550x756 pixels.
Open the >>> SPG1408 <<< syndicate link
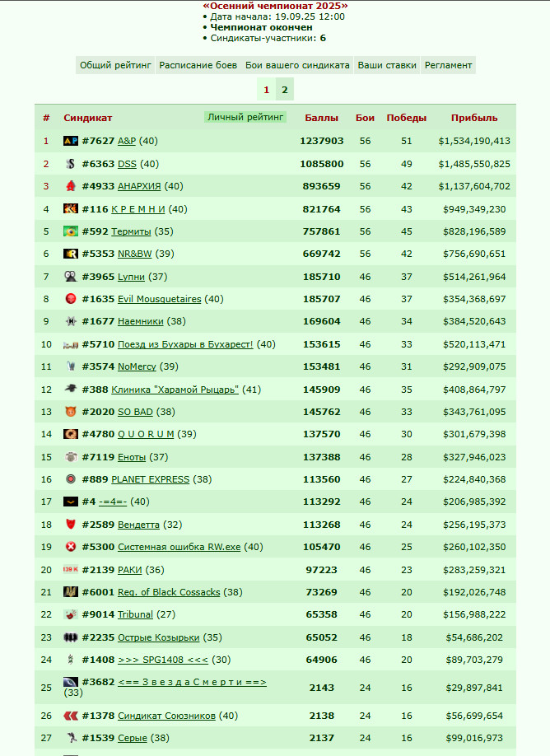click(x=163, y=660)
